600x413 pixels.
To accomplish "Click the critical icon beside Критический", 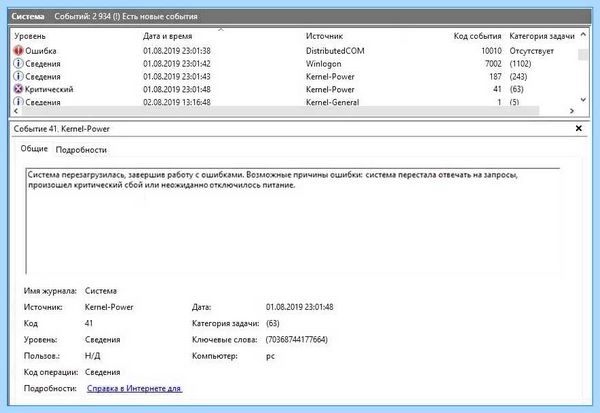I will tap(18, 89).
